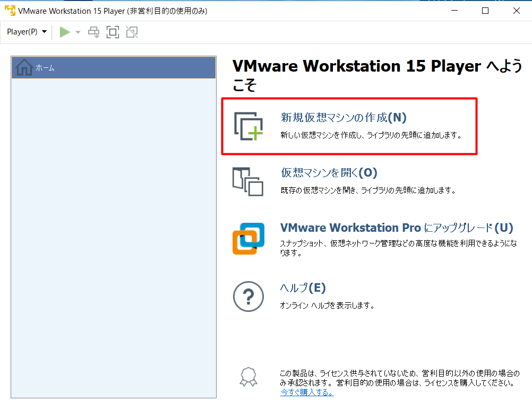Click the home house icon in library

point(24,67)
